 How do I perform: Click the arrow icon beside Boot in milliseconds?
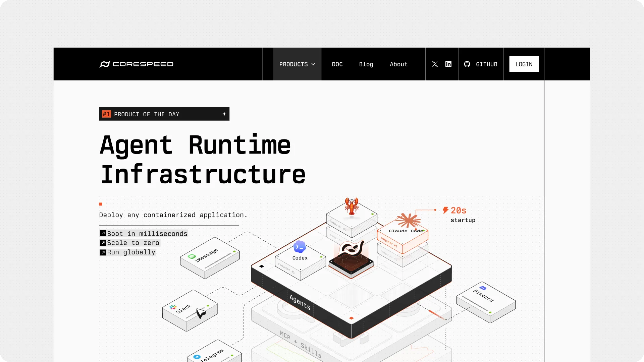coord(103,233)
